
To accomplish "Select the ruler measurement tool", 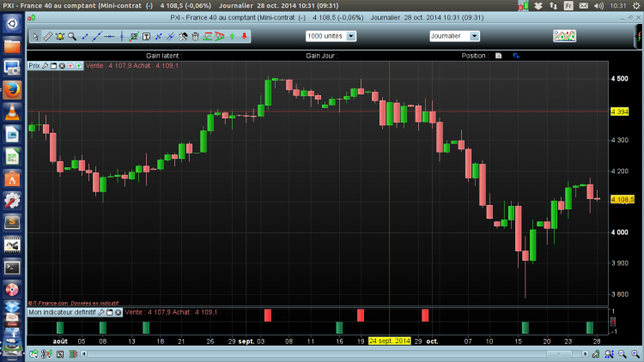I will point(47,37).
